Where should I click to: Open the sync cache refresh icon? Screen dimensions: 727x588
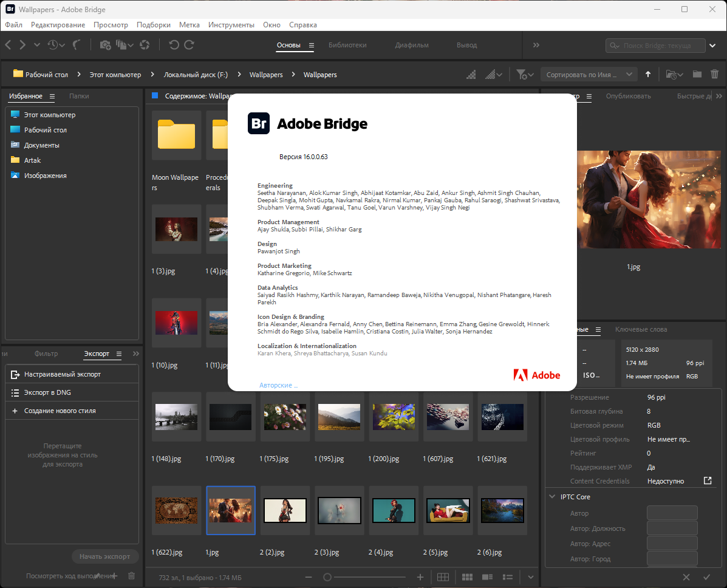tap(145, 45)
